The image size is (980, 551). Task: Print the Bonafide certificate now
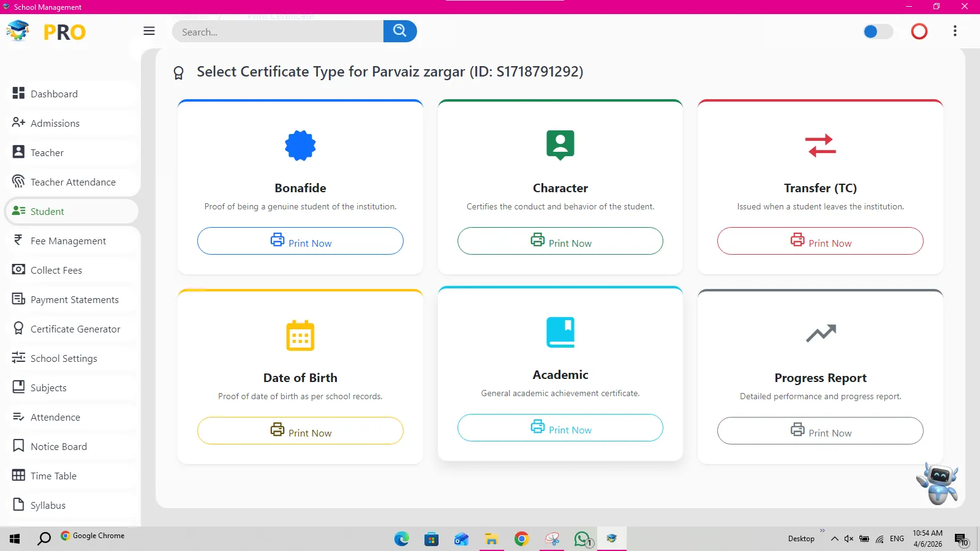coord(300,241)
